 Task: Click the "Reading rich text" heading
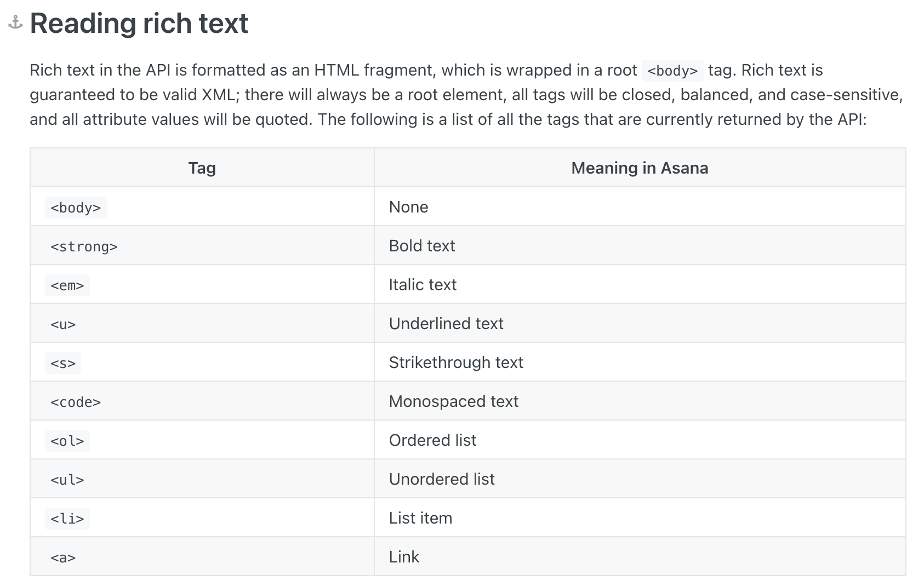coord(139,24)
